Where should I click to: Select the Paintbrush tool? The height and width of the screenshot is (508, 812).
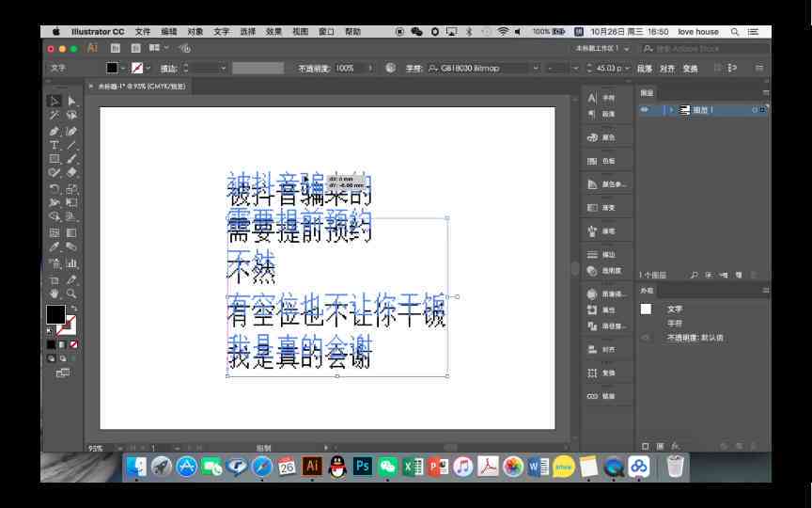tap(71, 159)
